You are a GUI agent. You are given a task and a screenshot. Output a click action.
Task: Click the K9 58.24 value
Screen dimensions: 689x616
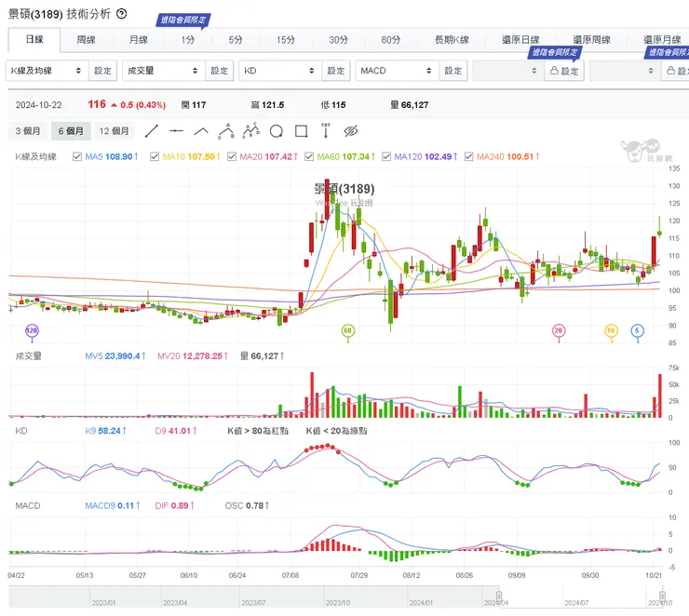(105, 431)
